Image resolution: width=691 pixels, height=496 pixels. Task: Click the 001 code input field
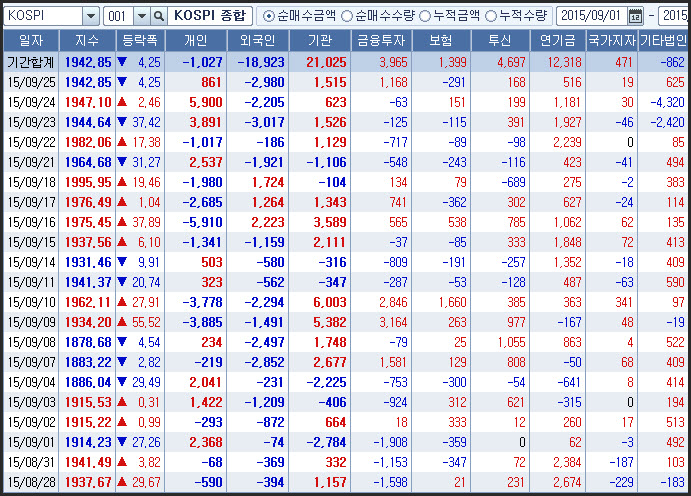[119, 16]
